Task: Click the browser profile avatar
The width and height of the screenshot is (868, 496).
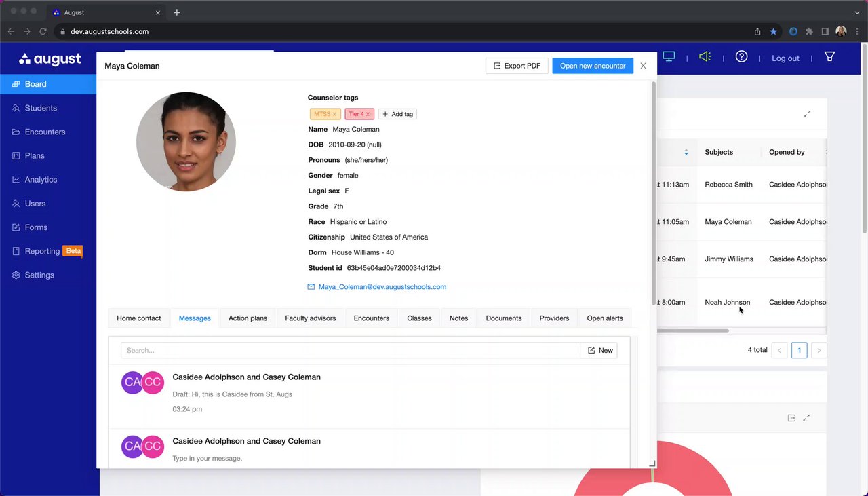Action: [x=841, y=31]
